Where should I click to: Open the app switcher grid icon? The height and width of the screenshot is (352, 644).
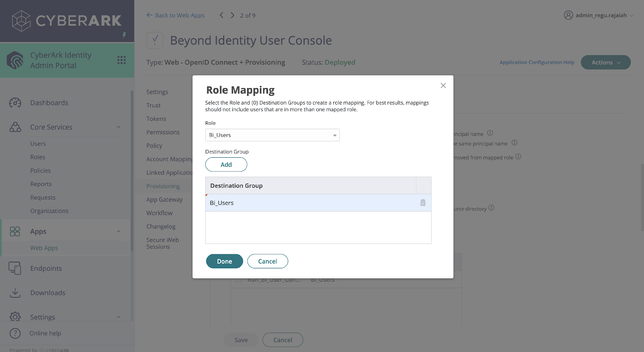(122, 60)
